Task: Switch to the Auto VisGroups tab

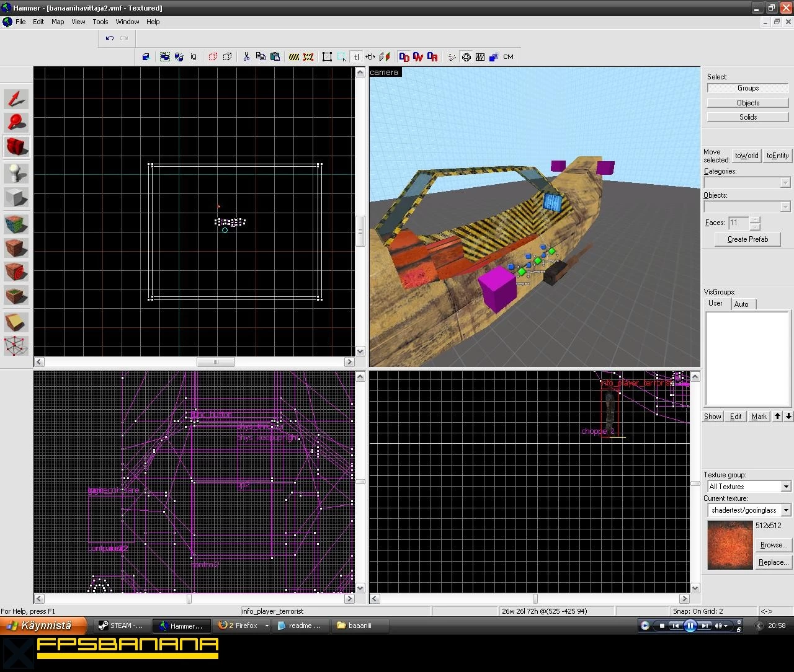Action: click(x=741, y=304)
